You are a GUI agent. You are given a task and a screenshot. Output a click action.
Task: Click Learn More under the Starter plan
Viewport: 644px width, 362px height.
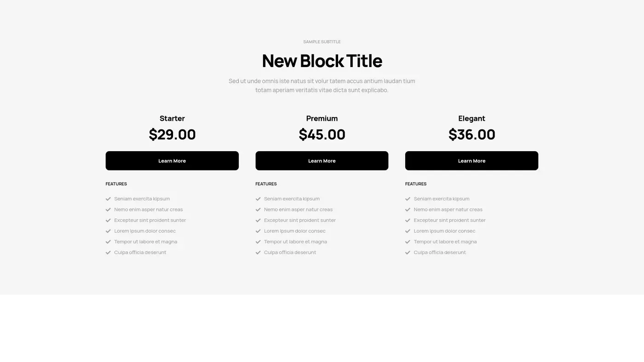point(172,160)
